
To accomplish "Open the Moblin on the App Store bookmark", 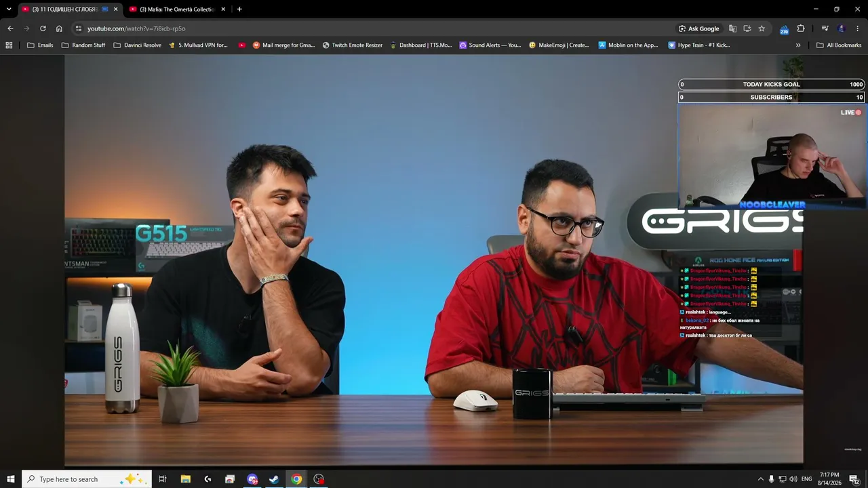I will 629,45.
